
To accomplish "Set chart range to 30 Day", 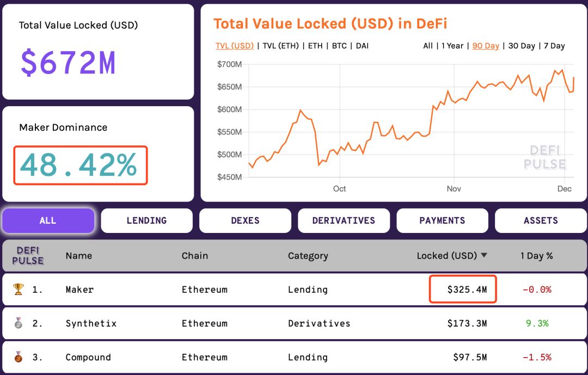I will click(522, 46).
